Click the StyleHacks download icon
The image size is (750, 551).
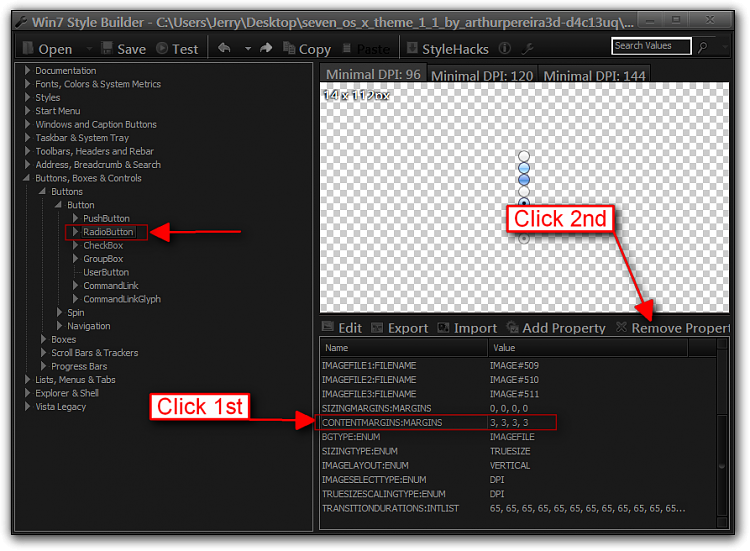(x=412, y=48)
